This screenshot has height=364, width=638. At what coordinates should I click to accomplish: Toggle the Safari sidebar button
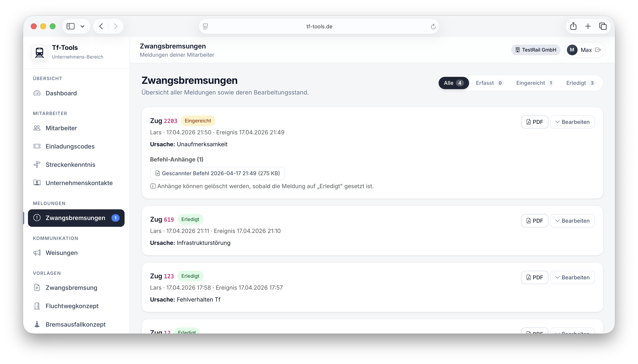71,26
